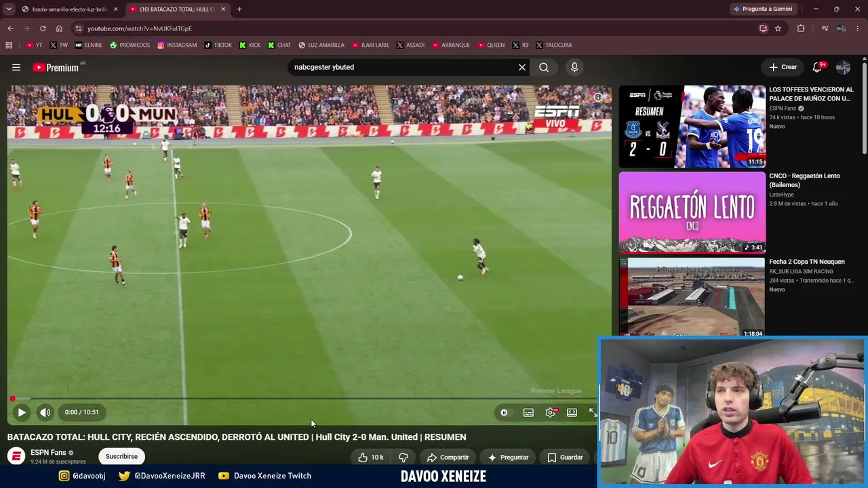The image size is (868, 488).
Task: Open ESPN Fans channel name link
Action: [x=48, y=453]
